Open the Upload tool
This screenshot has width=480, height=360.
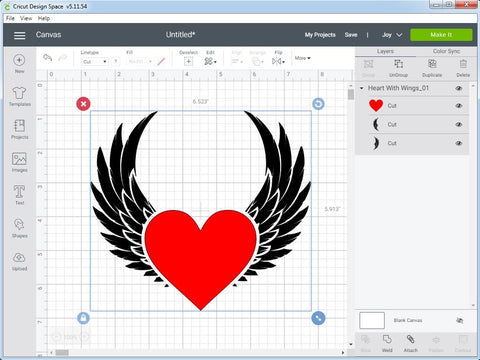click(x=19, y=261)
